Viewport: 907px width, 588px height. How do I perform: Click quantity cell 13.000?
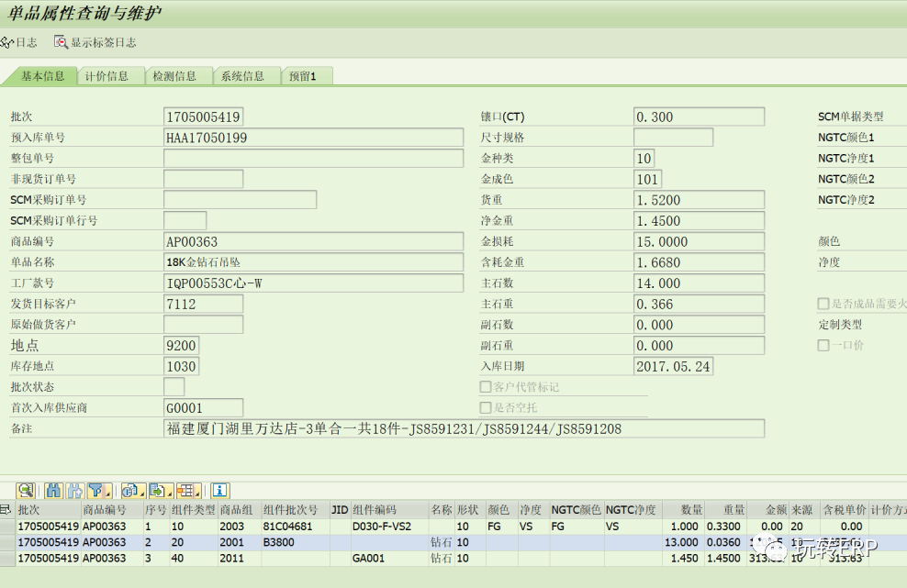click(682, 542)
